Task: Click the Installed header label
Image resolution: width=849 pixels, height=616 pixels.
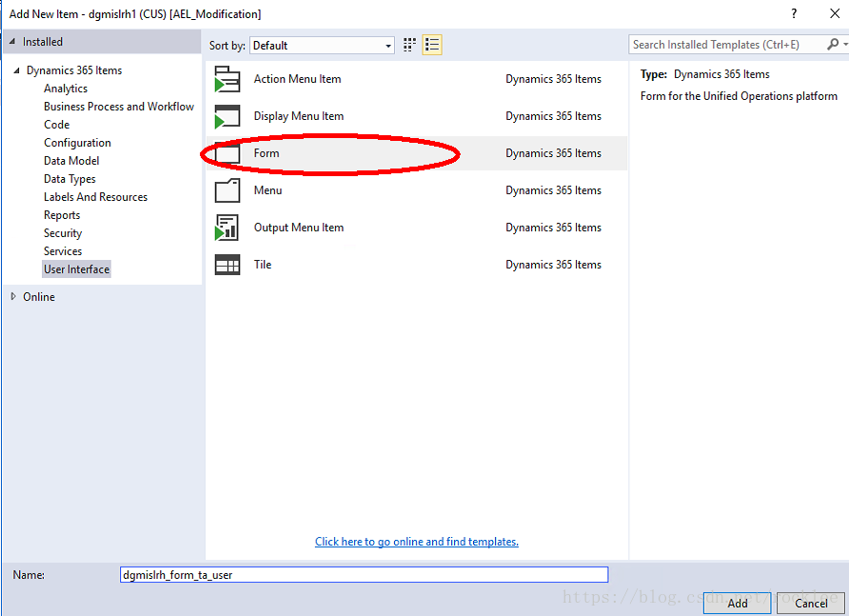Action: [42, 42]
